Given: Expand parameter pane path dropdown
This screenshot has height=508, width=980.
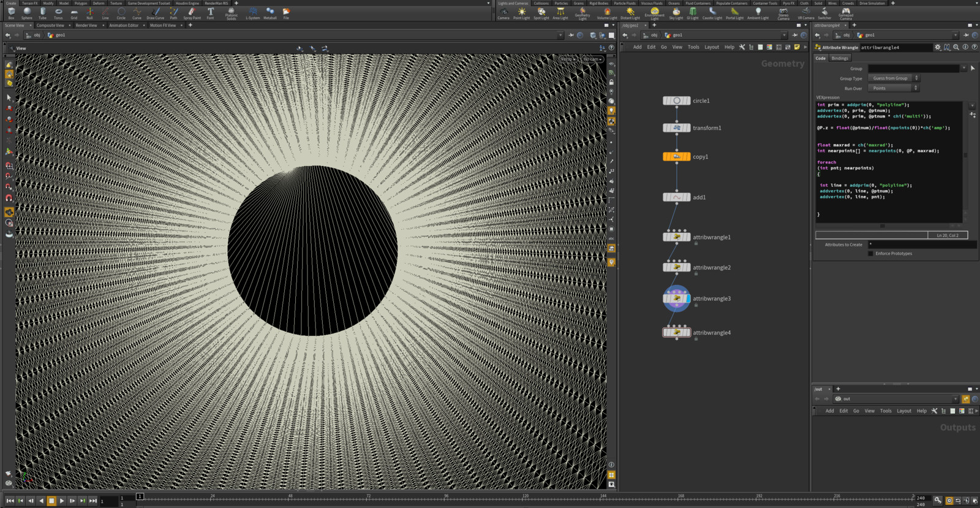Looking at the screenshot, I should tap(956, 35).
